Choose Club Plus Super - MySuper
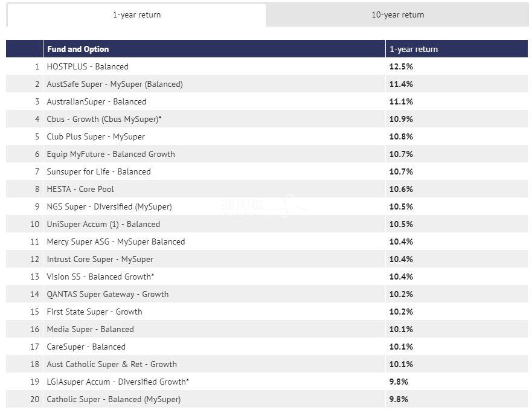This screenshot has width=532, height=416. (x=96, y=136)
